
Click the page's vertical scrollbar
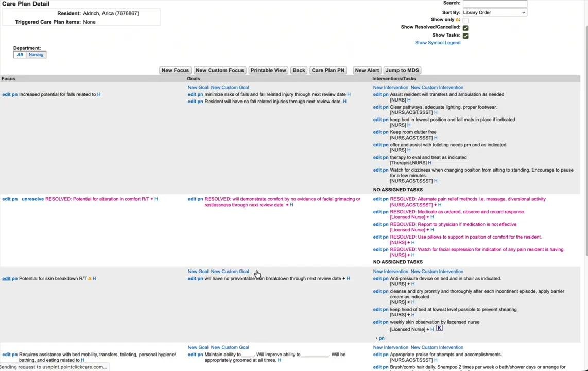tap(586, 141)
